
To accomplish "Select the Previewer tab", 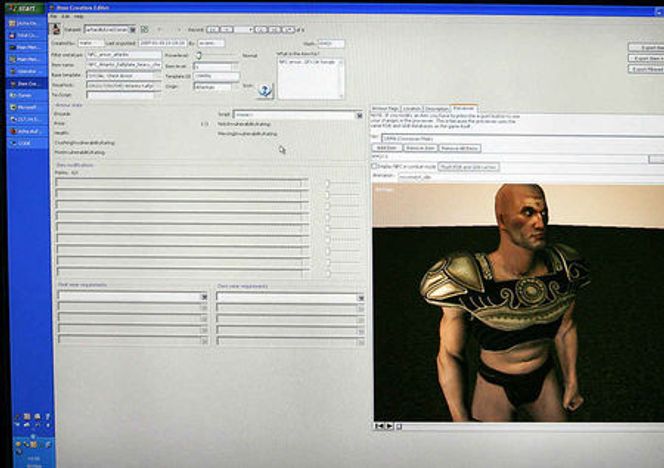I will pos(464,108).
